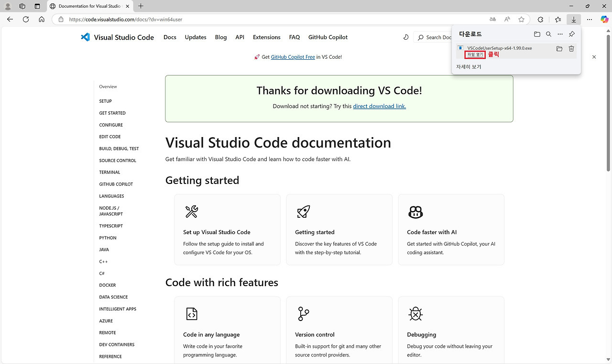Go to the Updates nav item

[196, 37]
